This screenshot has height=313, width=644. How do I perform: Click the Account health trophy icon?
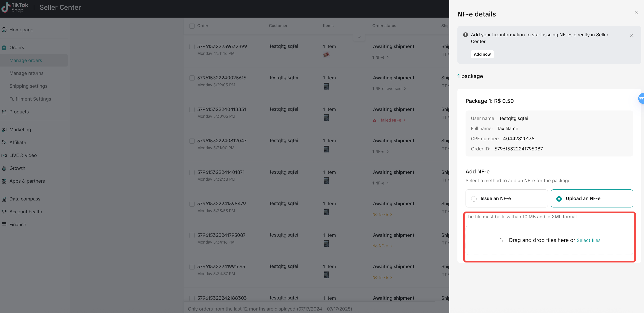pos(4,212)
